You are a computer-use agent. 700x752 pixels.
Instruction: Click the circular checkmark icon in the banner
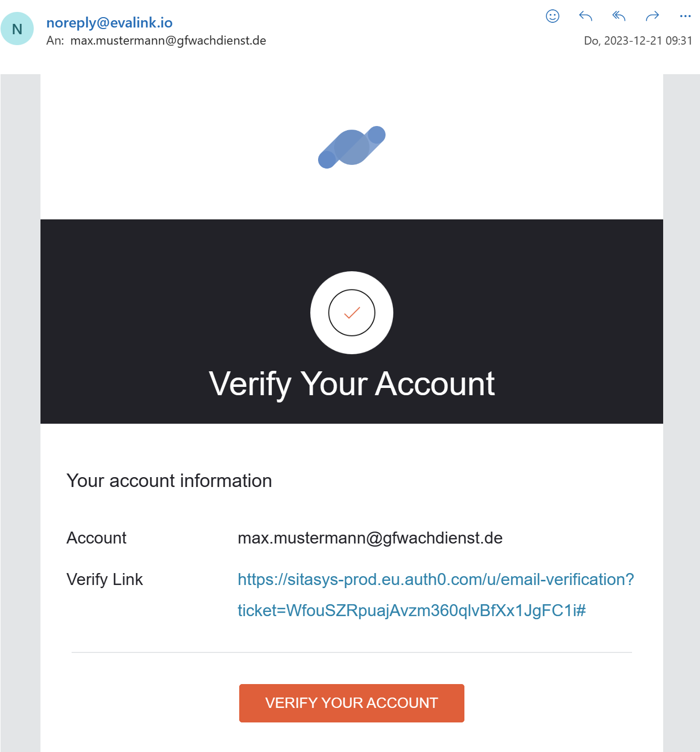[352, 313]
